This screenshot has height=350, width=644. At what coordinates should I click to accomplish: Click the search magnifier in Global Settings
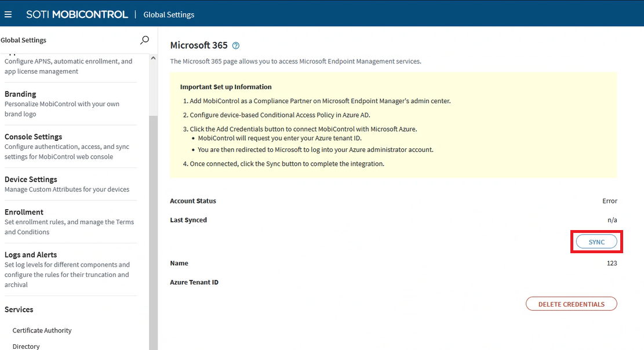(x=144, y=40)
